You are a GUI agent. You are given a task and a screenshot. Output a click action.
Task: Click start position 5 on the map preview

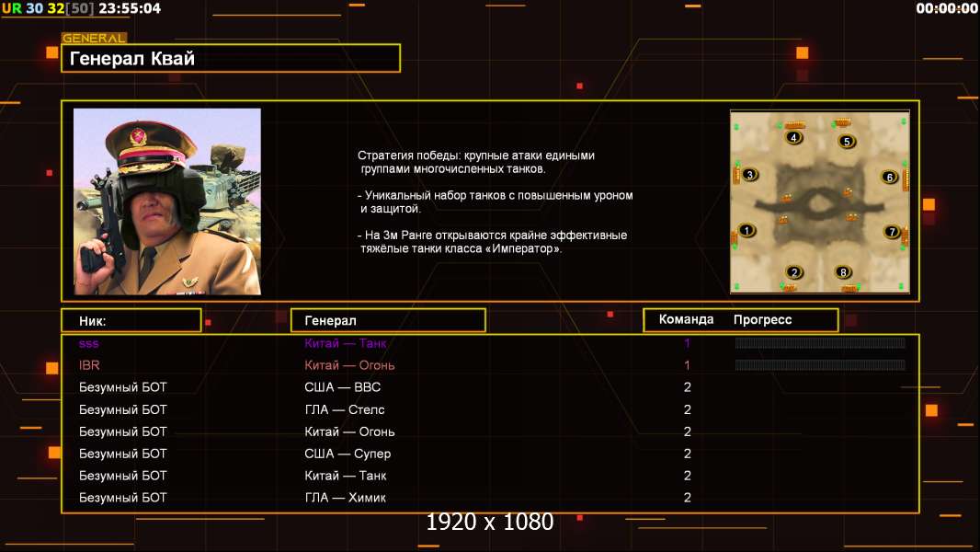(847, 142)
